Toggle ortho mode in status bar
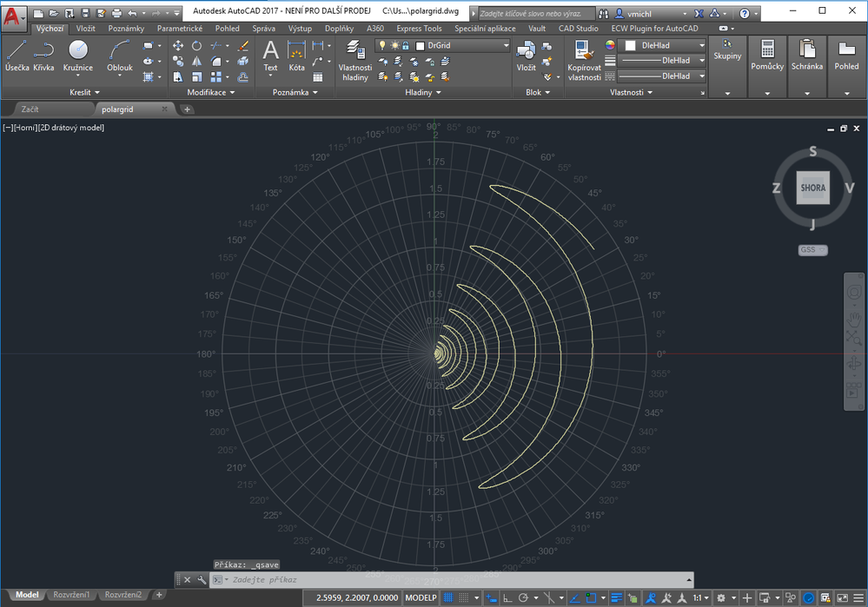The width and height of the screenshot is (868, 607). [507, 597]
